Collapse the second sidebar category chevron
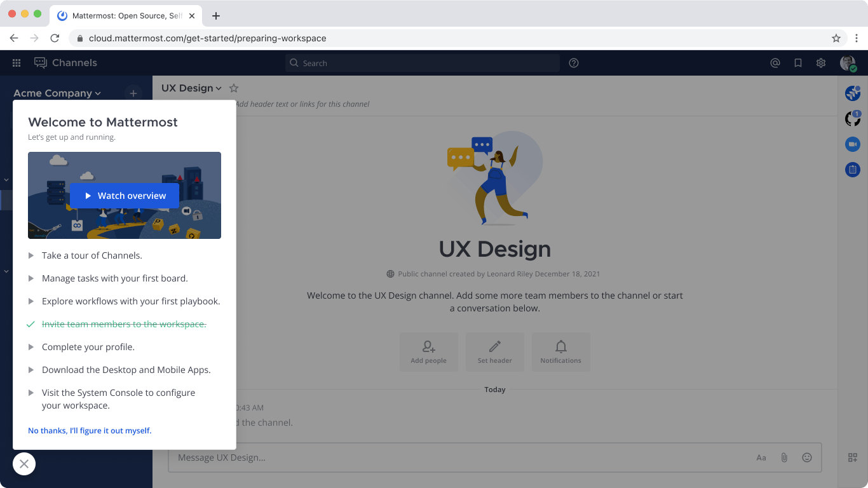868x488 pixels. point(6,271)
